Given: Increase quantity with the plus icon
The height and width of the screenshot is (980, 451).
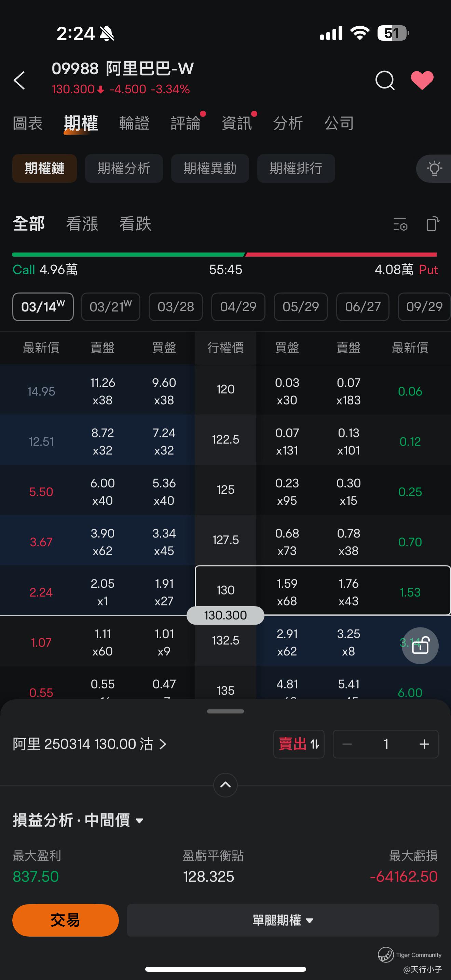Looking at the screenshot, I should [424, 744].
